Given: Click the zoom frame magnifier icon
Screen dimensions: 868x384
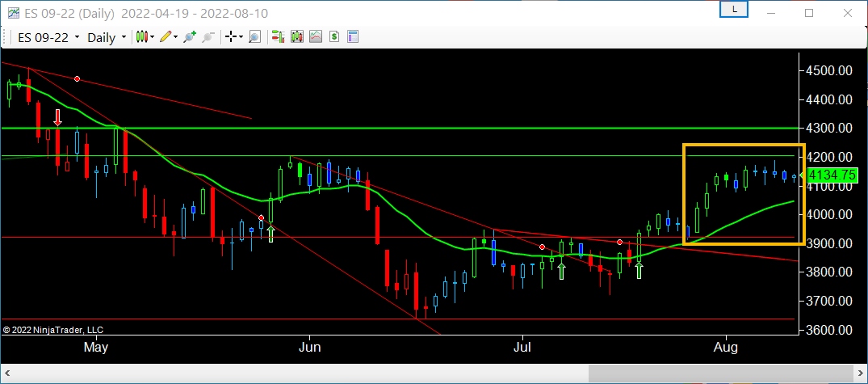Looking at the screenshot, I should coord(254,37).
